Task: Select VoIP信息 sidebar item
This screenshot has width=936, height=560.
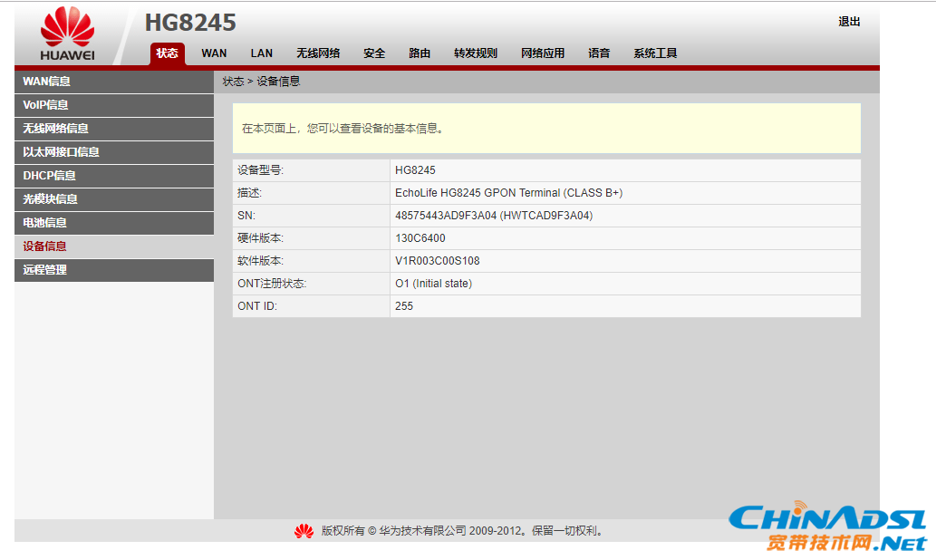Action: point(46,105)
